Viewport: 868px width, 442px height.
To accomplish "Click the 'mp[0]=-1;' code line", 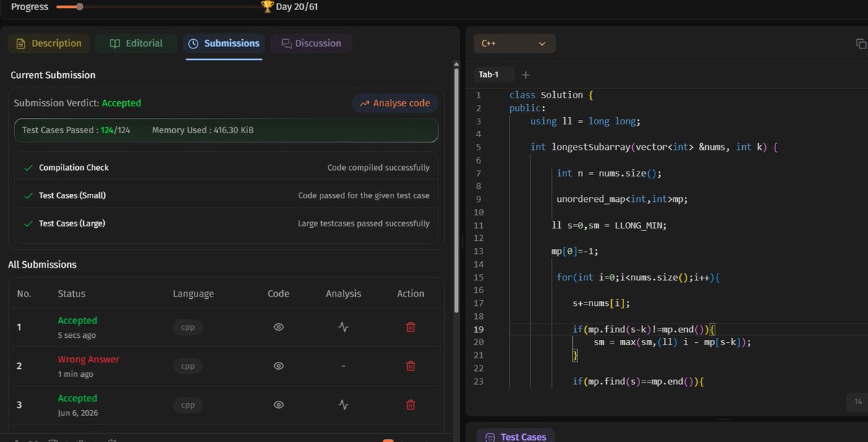I will [x=574, y=251].
